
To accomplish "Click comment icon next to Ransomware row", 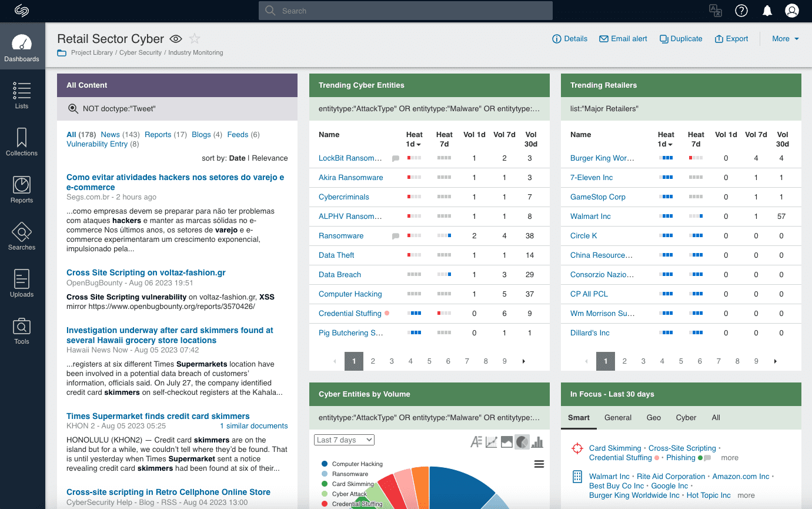I will point(396,236).
